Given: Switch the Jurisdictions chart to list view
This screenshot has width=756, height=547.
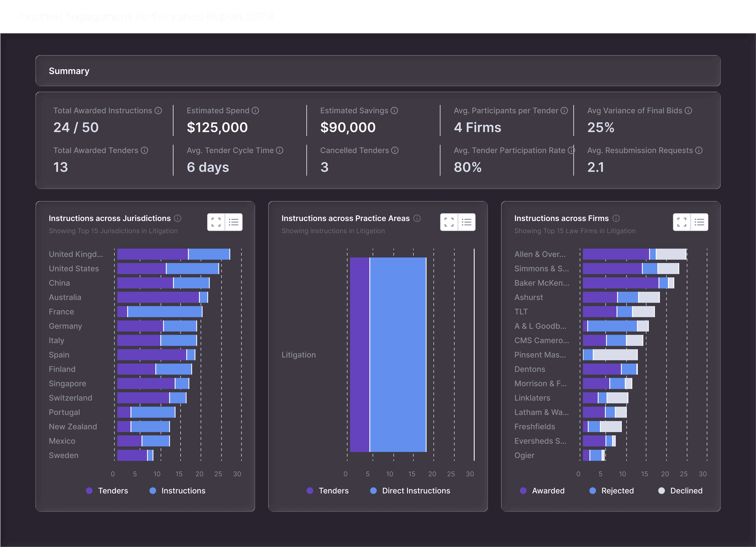Looking at the screenshot, I should coord(234,222).
